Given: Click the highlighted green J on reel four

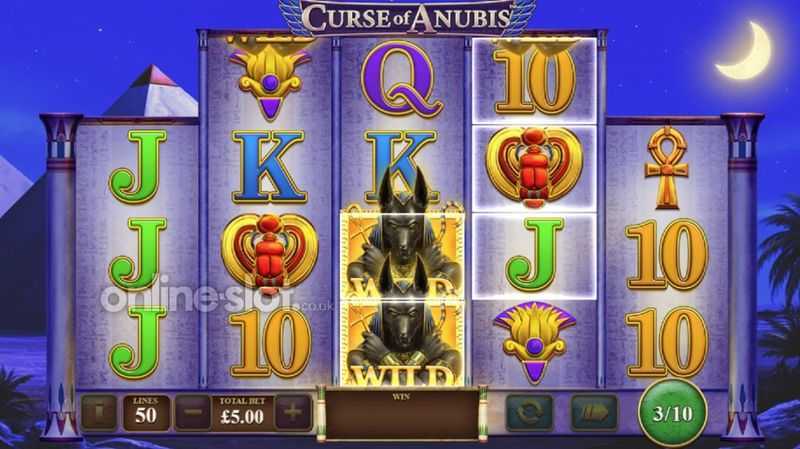Looking at the screenshot, I should point(534,255).
